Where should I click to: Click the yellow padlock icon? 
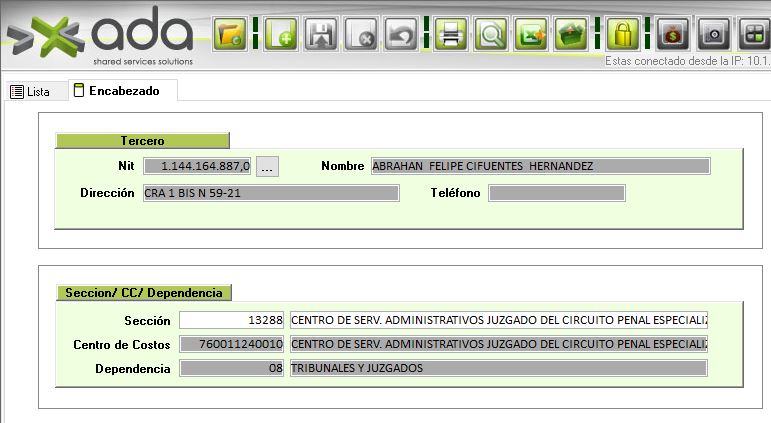point(623,34)
